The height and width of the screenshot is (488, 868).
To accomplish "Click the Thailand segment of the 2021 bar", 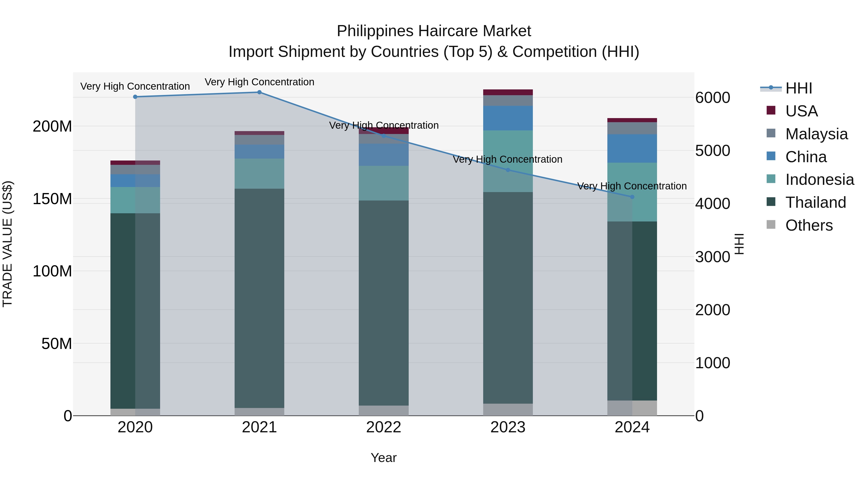I will 259,298.
